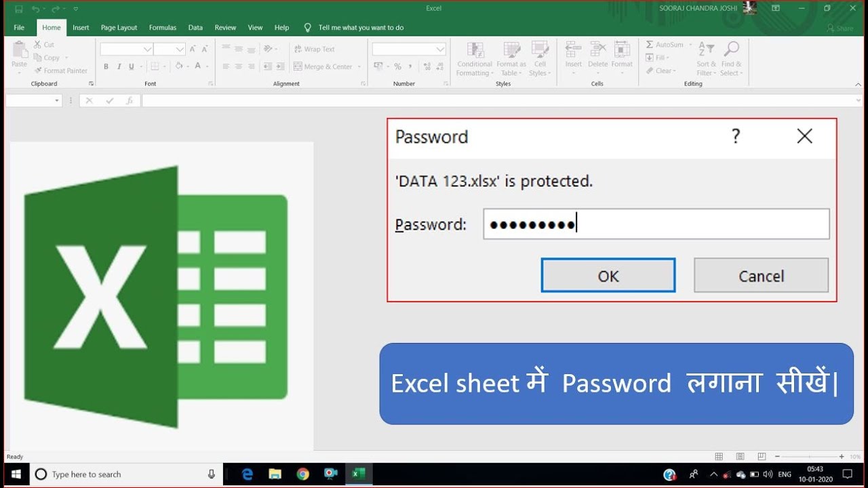Expand the Font dialog launcher
868x488 pixels.
(x=211, y=83)
